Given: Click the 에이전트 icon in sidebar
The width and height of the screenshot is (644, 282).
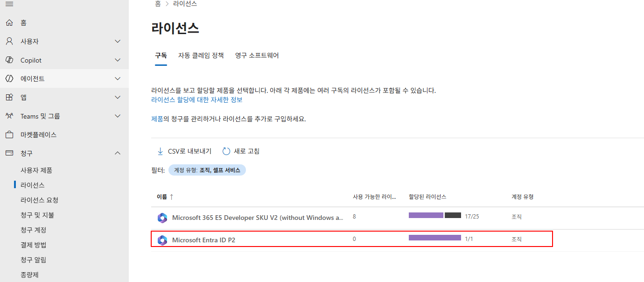Looking at the screenshot, I should (9, 79).
